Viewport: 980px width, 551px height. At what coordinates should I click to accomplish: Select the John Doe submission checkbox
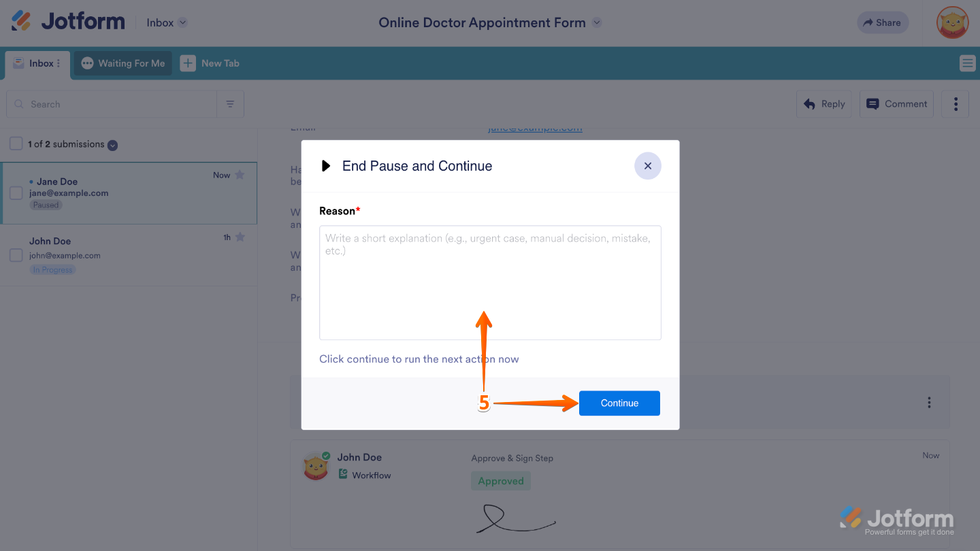15,253
